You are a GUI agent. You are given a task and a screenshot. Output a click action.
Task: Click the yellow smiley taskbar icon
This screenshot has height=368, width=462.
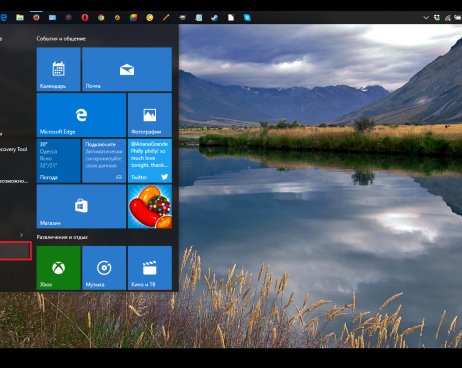pyautogui.click(x=150, y=17)
